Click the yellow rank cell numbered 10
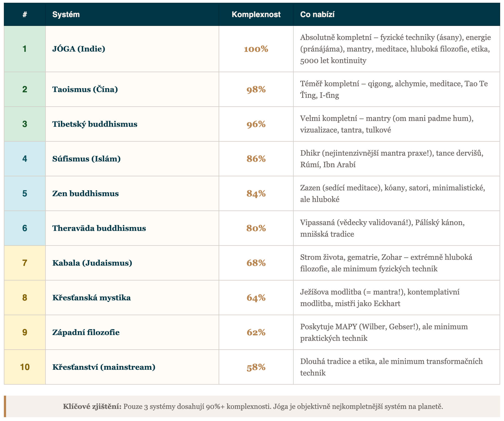This screenshot has width=504, height=421. 25,367
